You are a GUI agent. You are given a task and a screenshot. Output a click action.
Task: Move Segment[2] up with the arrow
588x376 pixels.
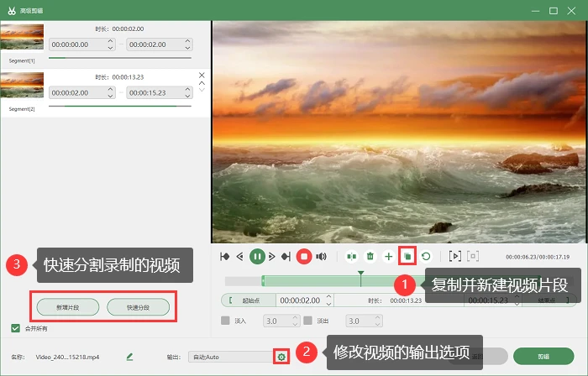202,83
